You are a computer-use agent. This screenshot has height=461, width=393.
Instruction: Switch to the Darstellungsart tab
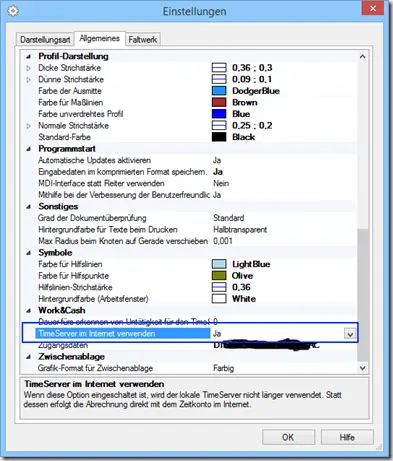(x=45, y=39)
